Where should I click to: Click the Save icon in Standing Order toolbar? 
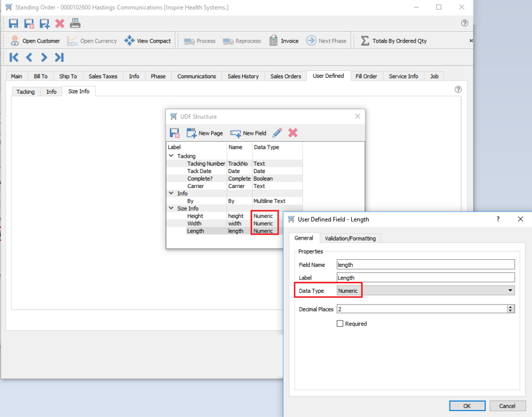(13, 23)
